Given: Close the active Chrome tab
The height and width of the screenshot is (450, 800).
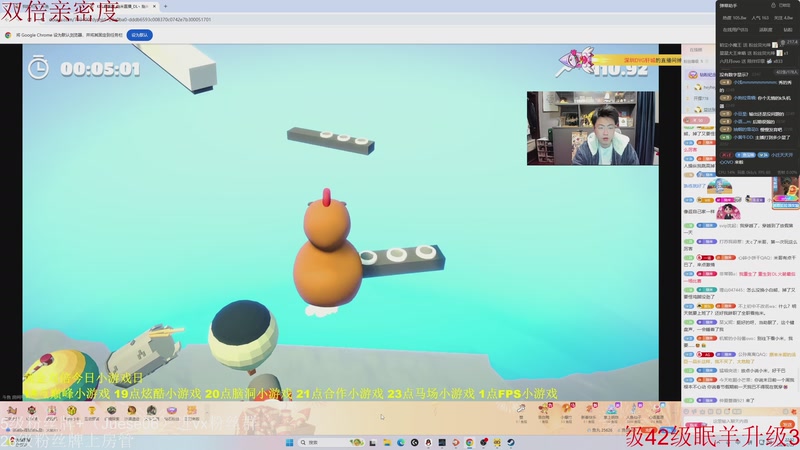Looking at the screenshot, I should tap(155, 7).
